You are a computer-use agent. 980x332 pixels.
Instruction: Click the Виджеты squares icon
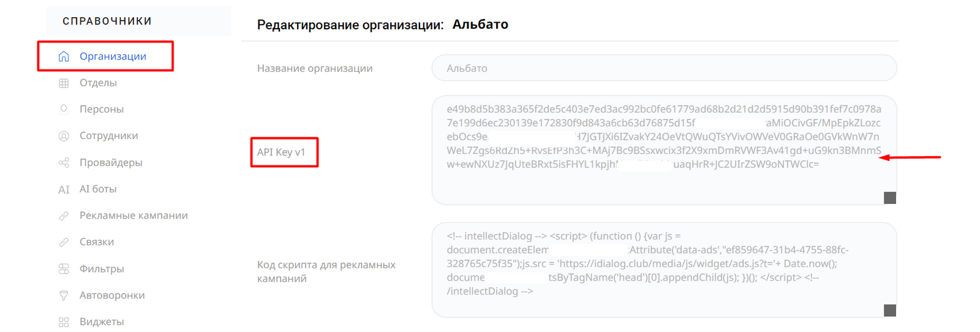click(64, 322)
